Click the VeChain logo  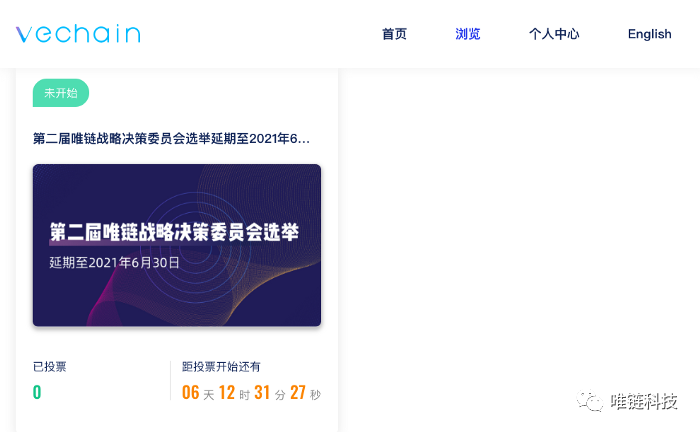pos(78,34)
